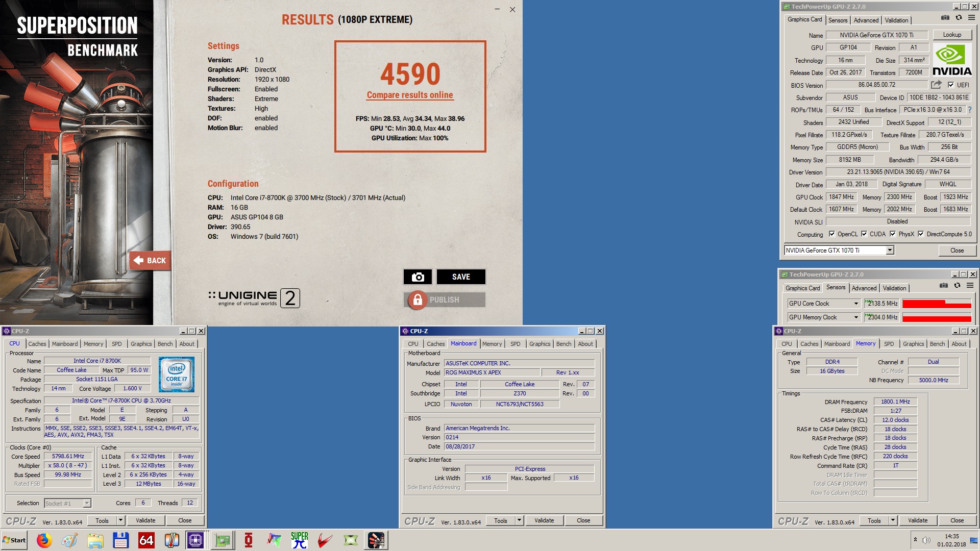Open AIDA64 red 64 icon in taskbar

146,540
